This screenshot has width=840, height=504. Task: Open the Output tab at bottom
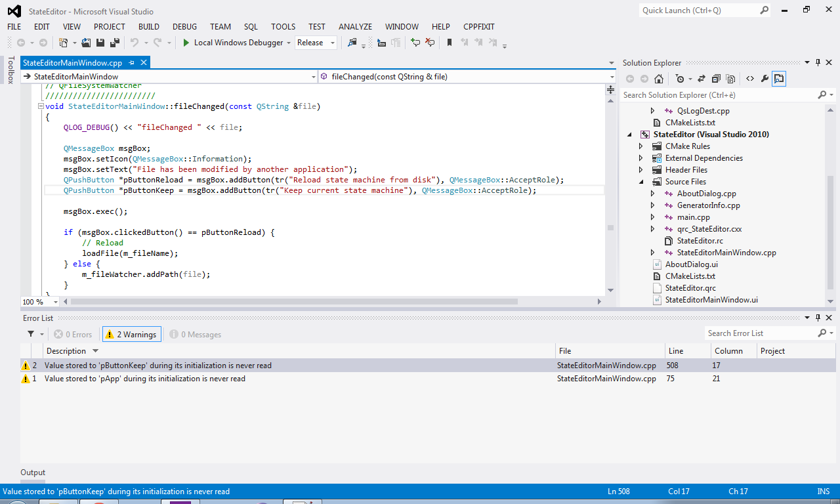pos(33,472)
